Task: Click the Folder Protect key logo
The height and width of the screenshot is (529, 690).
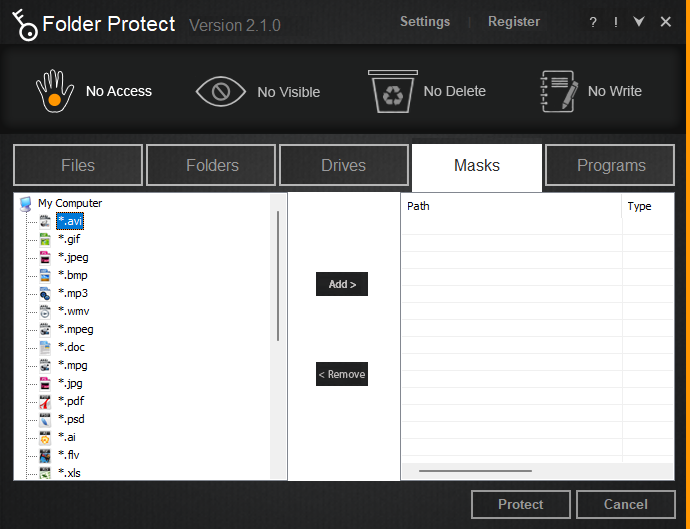Action: point(25,25)
